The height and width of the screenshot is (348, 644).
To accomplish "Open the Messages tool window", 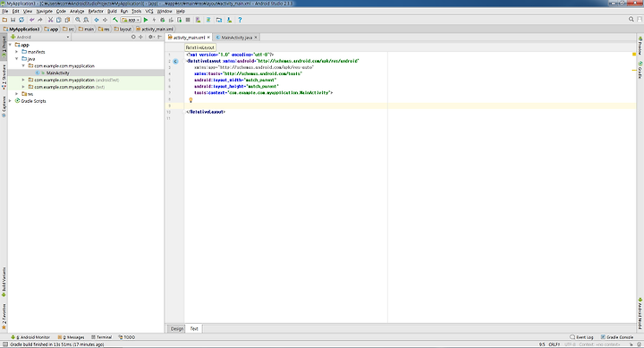I will (71, 337).
